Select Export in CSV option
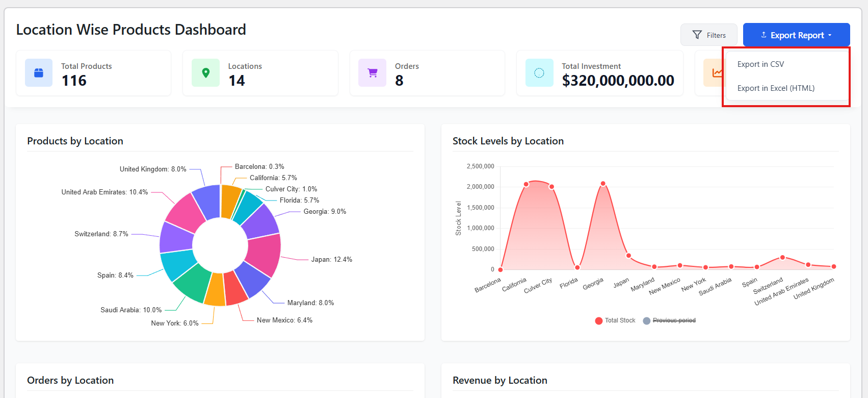Image resolution: width=868 pixels, height=398 pixels. tap(760, 64)
